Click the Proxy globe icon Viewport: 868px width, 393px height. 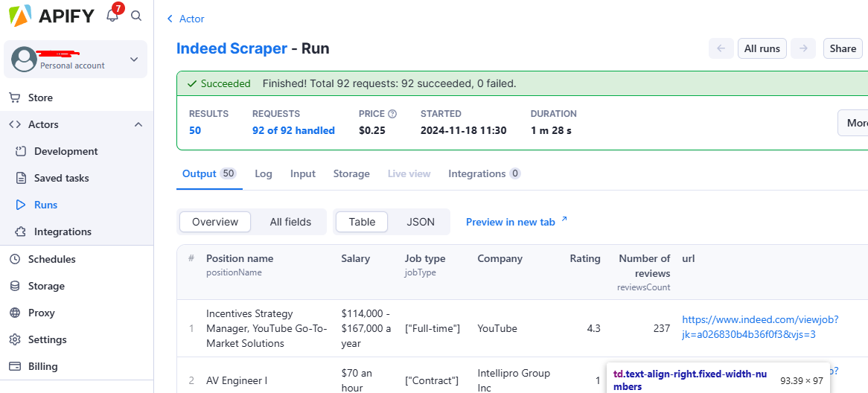[x=15, y=313]
